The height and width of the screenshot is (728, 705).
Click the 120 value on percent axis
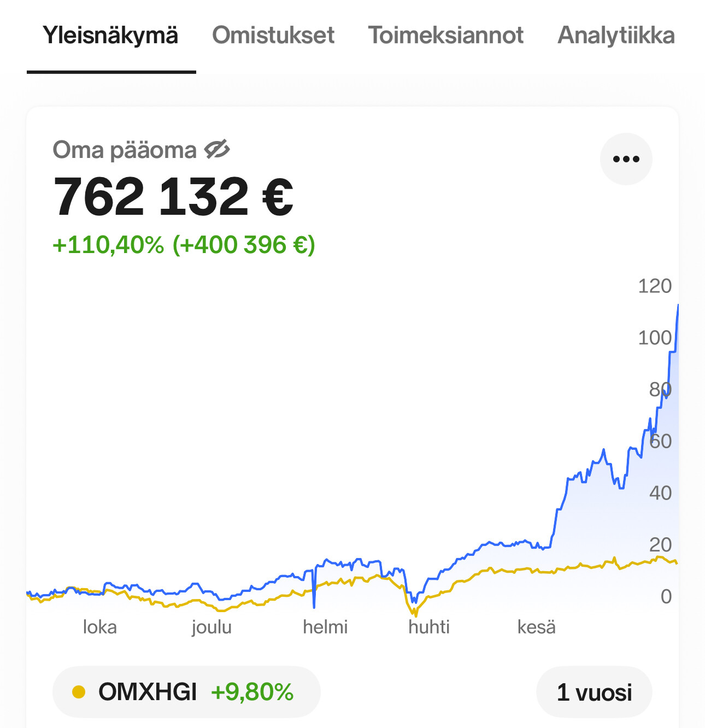click(654, 286)
